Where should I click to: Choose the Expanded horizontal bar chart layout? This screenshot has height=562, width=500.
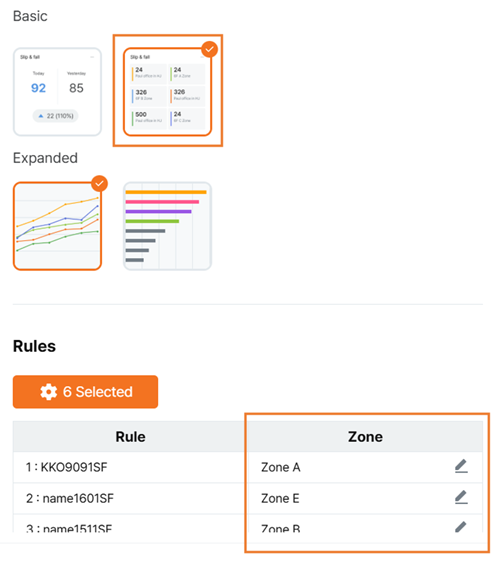point(167,226)
